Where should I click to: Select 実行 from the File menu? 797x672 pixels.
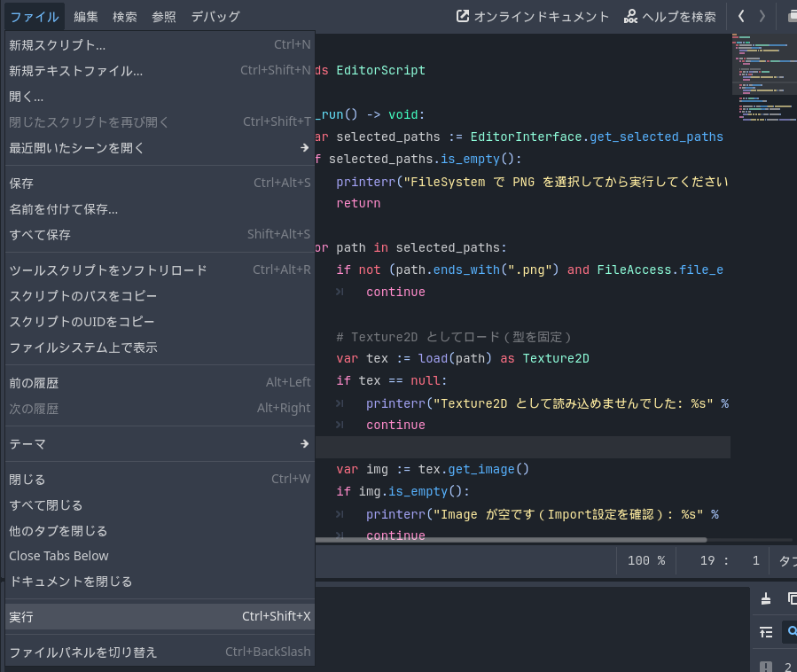pyautogui.click(x=160, y=616)
